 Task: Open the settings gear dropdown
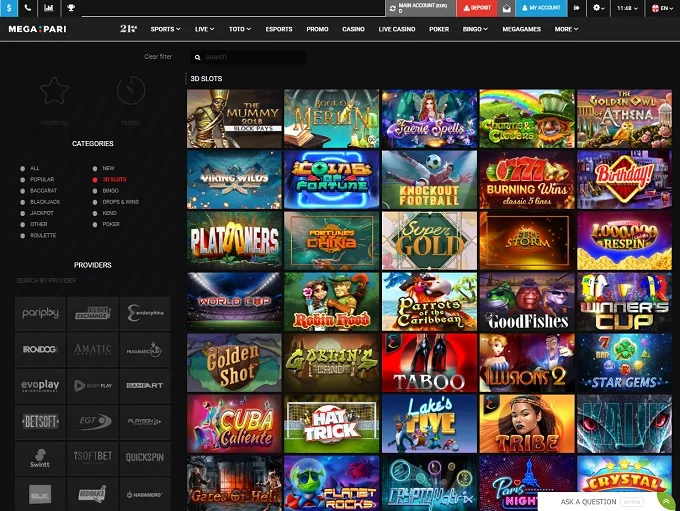pos(598,8)
